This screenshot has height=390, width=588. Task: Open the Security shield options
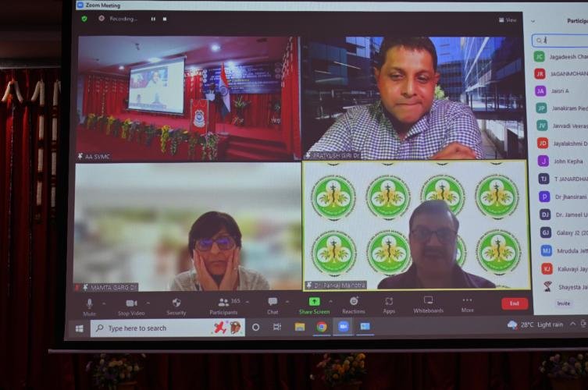click(x=176, y=304)
